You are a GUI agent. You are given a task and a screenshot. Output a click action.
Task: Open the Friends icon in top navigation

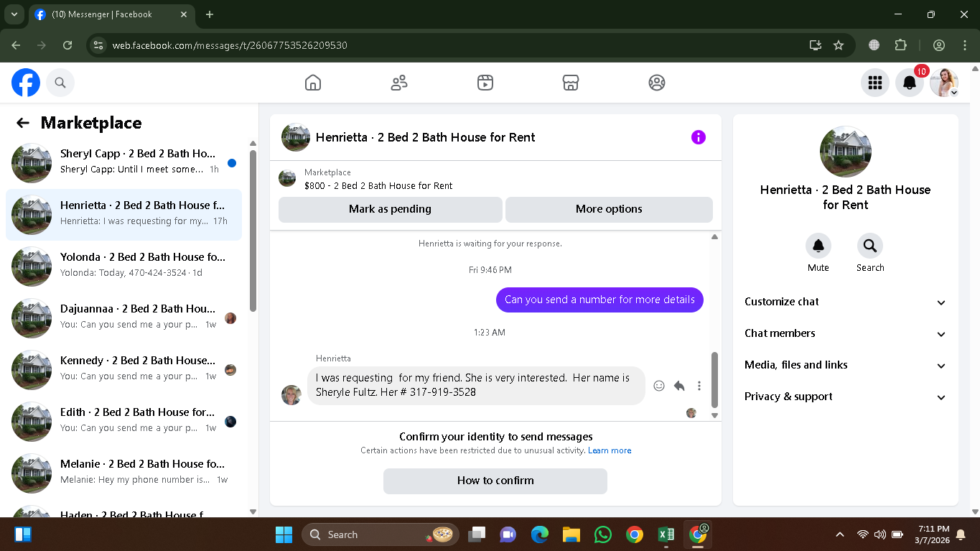point(399,83)
